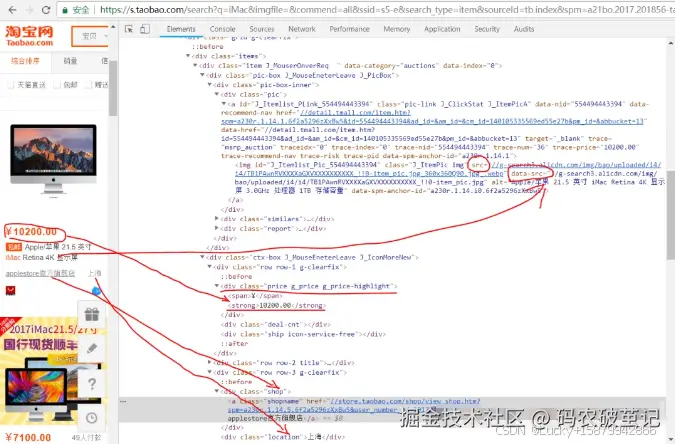The image size is (675, 444).
Task: Open the Application tab
Action: [442, 29]
